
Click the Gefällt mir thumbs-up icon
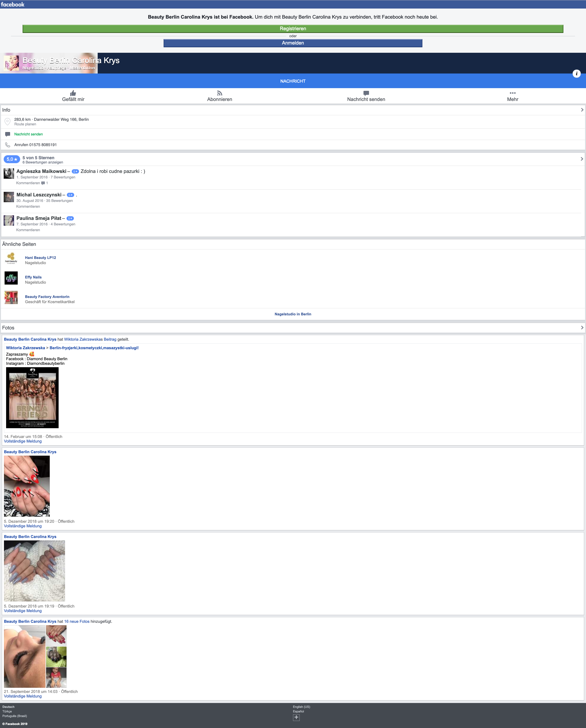click(x=73, y=93)
